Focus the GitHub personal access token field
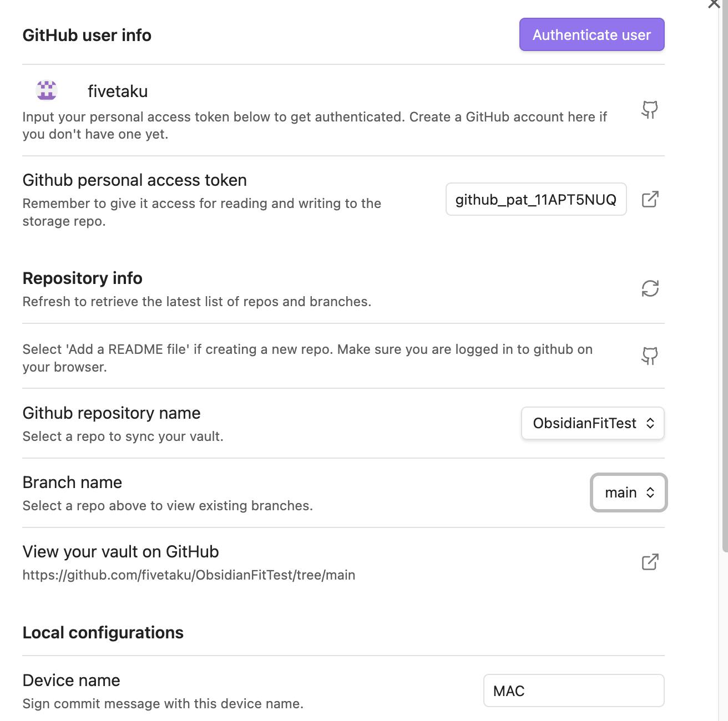 coord(535,200)
